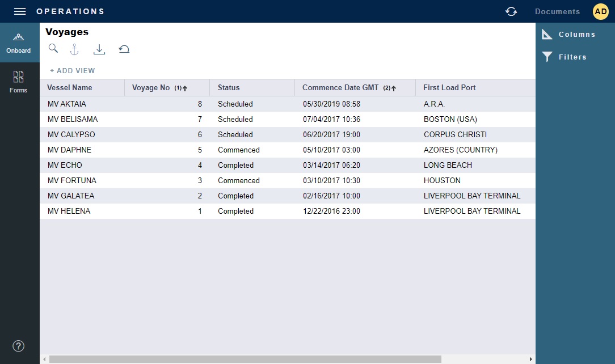Open help via question mark icon
The image size is (615, 364).
[19, 346]
